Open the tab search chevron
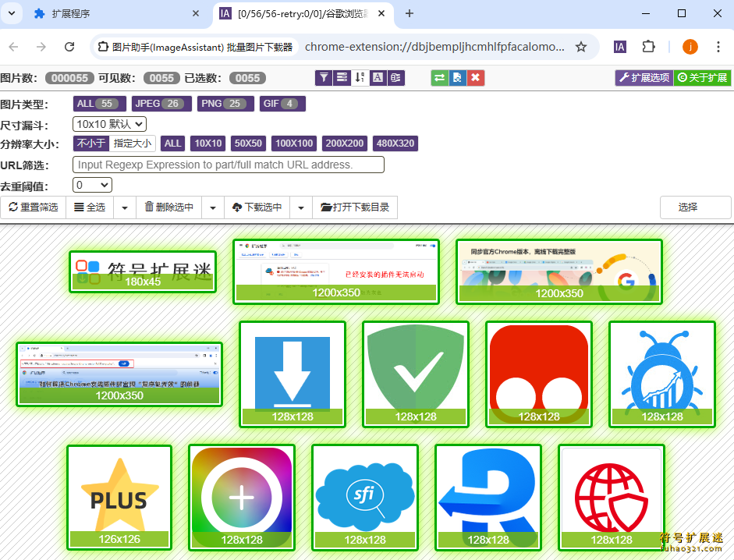 click(x=12, y=13)
